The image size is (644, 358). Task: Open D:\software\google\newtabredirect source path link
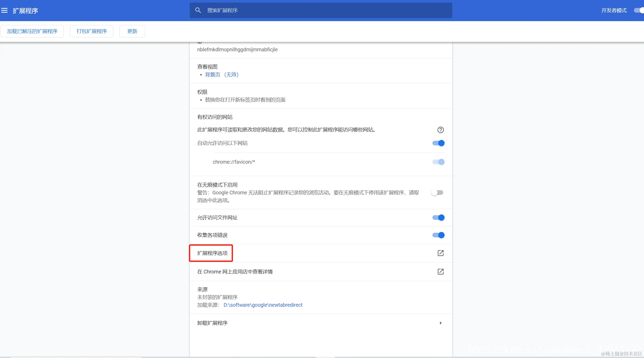(x=263, y=305)
